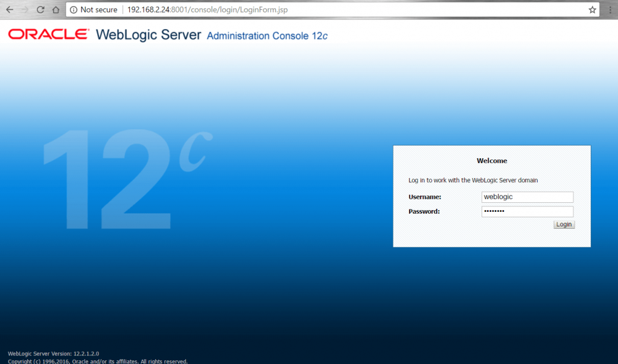Click the 'Welcome' heading on the login panel

[491, 161]
